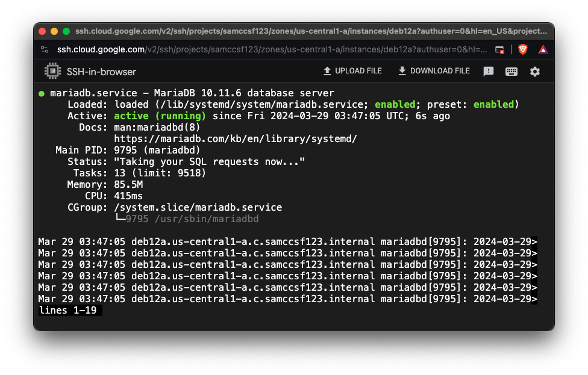Image resolution: width=588 pixels, height=375 pixels.
Task: Click the 'CPU: 415ms' value
Action: pyautogui.click(x=128, y=196)
